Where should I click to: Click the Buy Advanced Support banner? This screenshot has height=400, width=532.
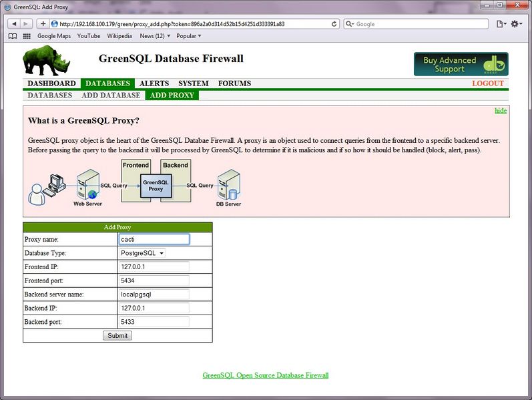click(461, 64)
